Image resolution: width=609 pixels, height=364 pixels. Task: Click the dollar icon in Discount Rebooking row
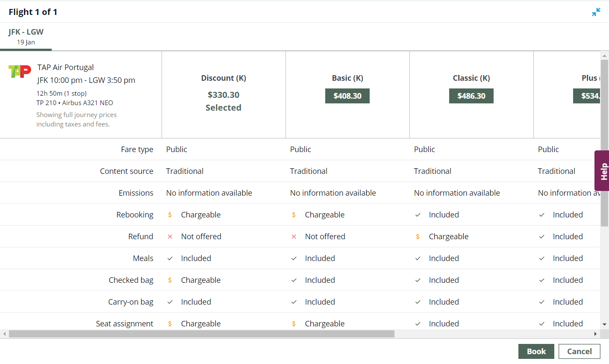pos(170,215)
